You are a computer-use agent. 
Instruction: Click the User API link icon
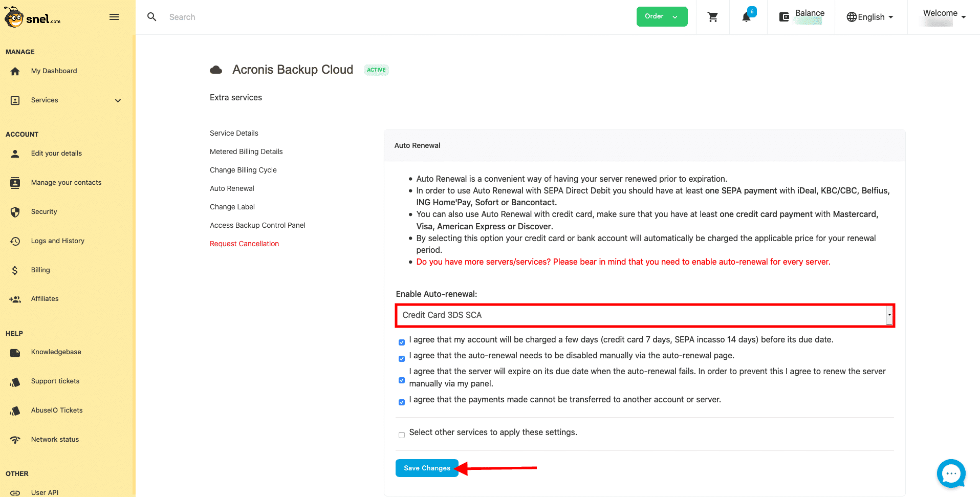(x=15, y=493)
